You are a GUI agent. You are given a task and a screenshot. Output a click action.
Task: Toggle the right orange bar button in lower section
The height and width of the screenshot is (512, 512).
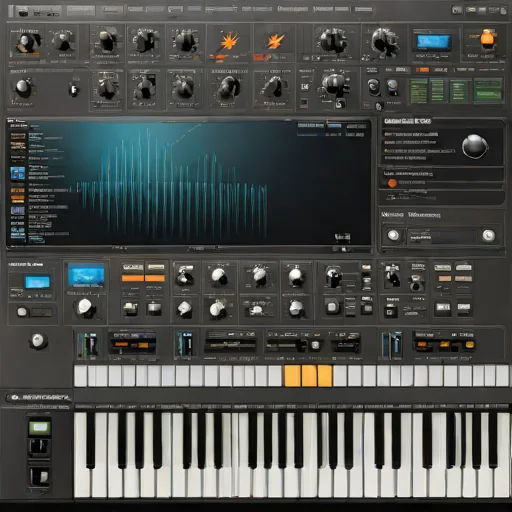tap(155, 278)
